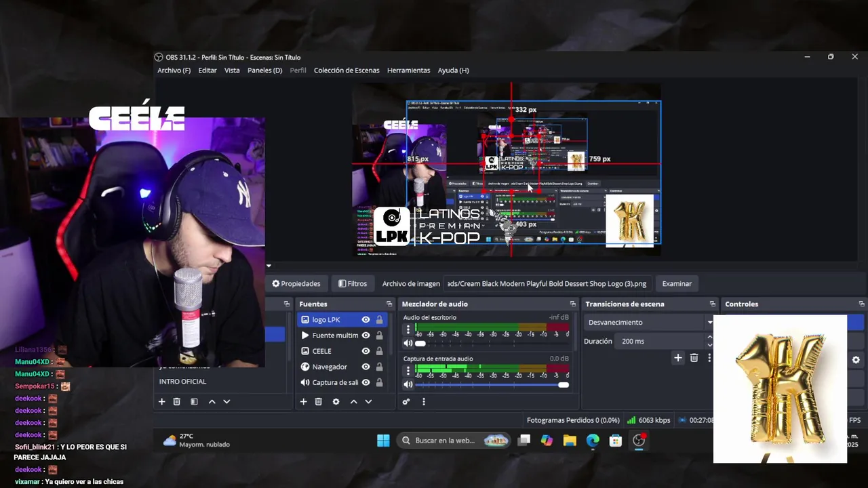Click the Examinar button

[677, 284]
